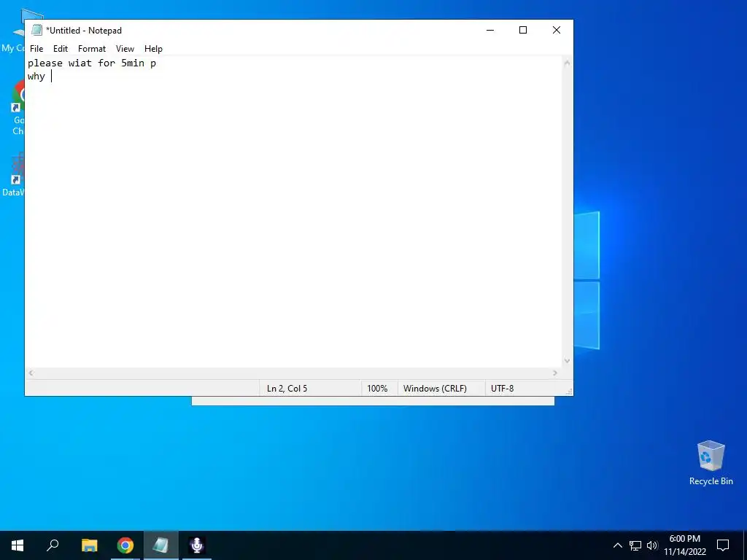747x560 pixels.
Task: Click the vertical scrollbar down arrow
Action: 567,361
